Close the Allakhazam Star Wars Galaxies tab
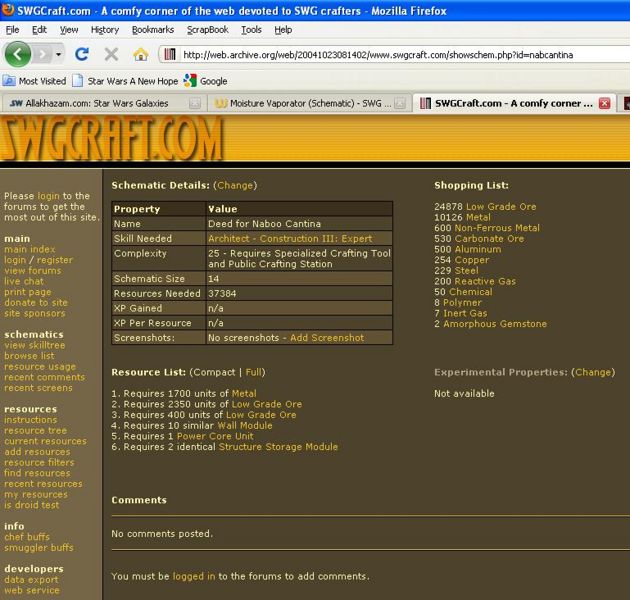 point(195,103)
